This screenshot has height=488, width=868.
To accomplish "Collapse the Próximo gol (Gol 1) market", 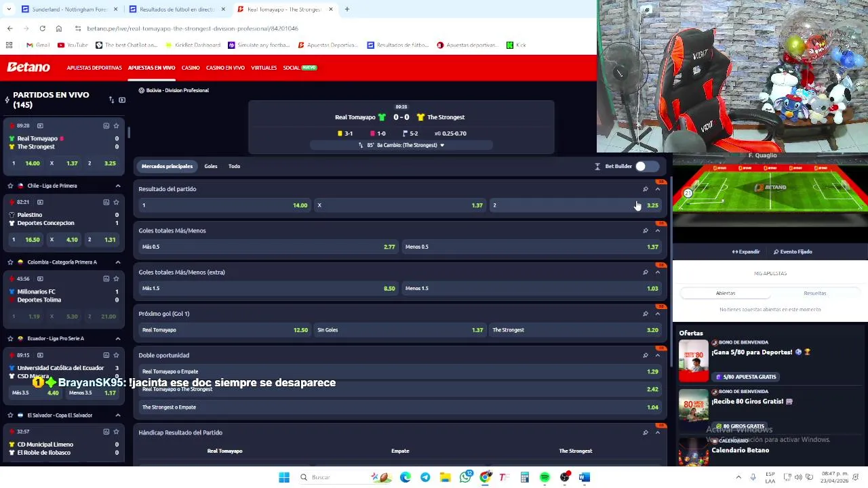I will click(658, 314).
